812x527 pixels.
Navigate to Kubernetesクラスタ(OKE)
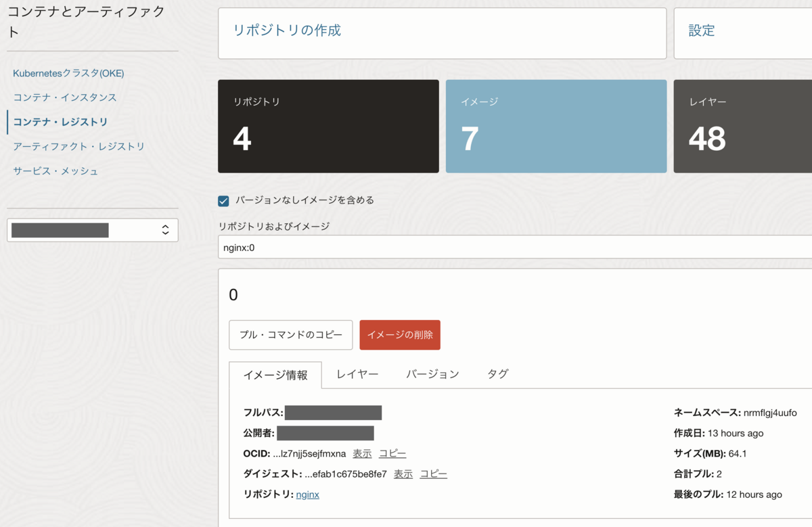(68, 73)
